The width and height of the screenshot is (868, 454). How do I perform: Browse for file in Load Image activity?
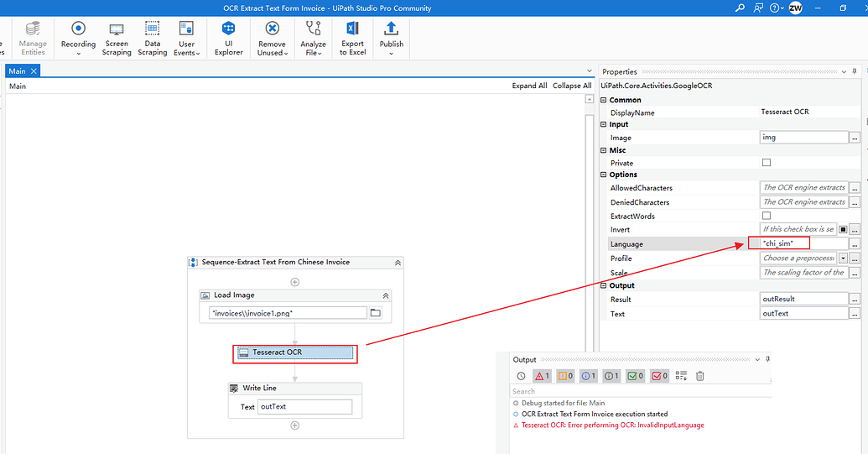pyautogui.click(x=376, y=313)
